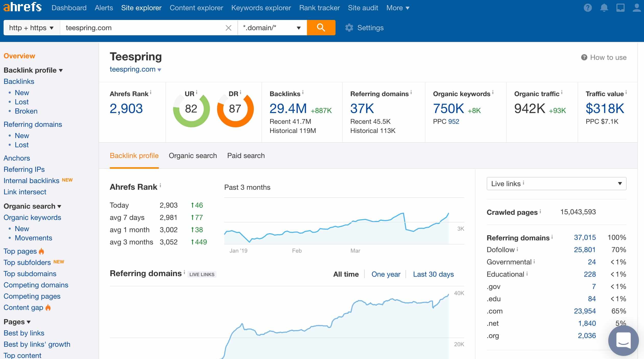This screenshot has width=644, height=359.
Task: Click the Settings gear icon
Action: tap(349, 27)
